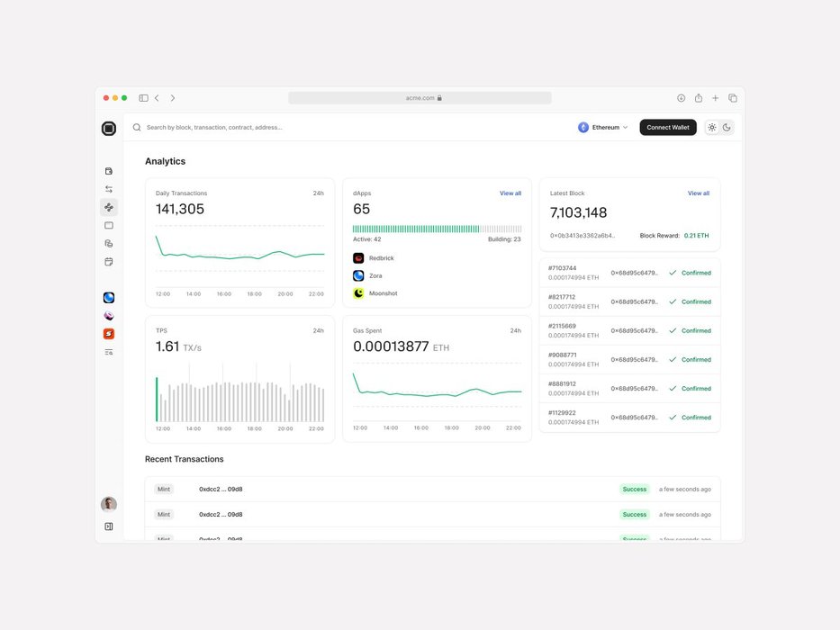
Task: Open the list search sidebar icon
Action: tap(109, 352)
